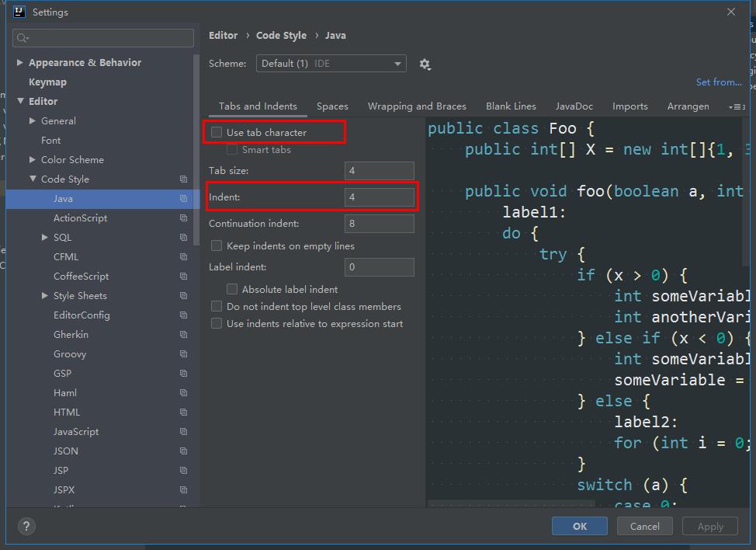Click inside the Continuation indent field
The image size is (756, 550).
tap(379, 224)
